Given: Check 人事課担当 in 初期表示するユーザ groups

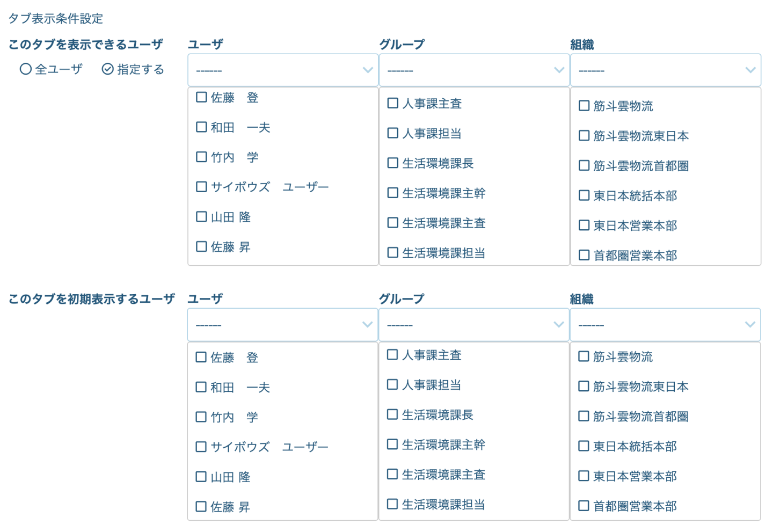Looking at the screenshot, I should 392,385.
